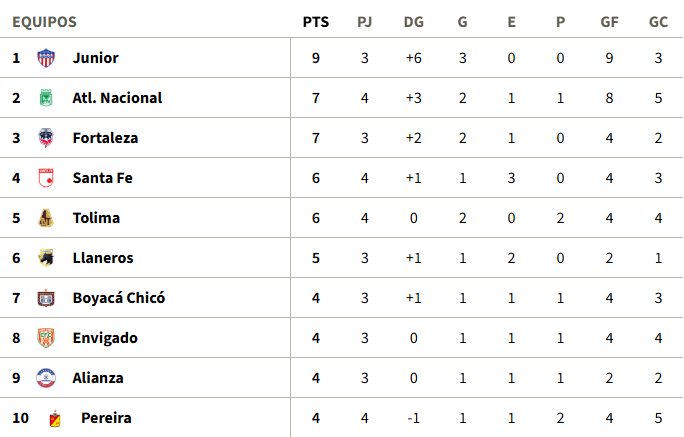Viewport: 684px width, 437px height.
Task: Open the Pereira team name link
Action: [106, 418]
